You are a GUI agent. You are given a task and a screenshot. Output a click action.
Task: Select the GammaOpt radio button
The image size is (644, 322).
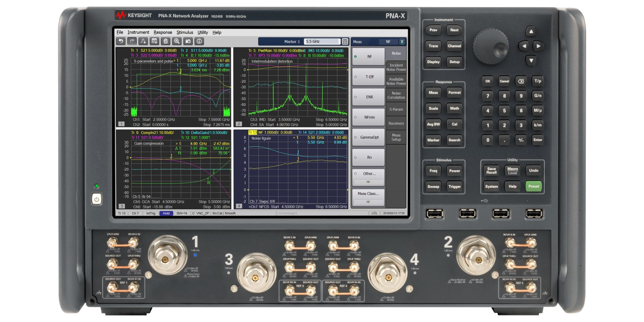(368, 137)
